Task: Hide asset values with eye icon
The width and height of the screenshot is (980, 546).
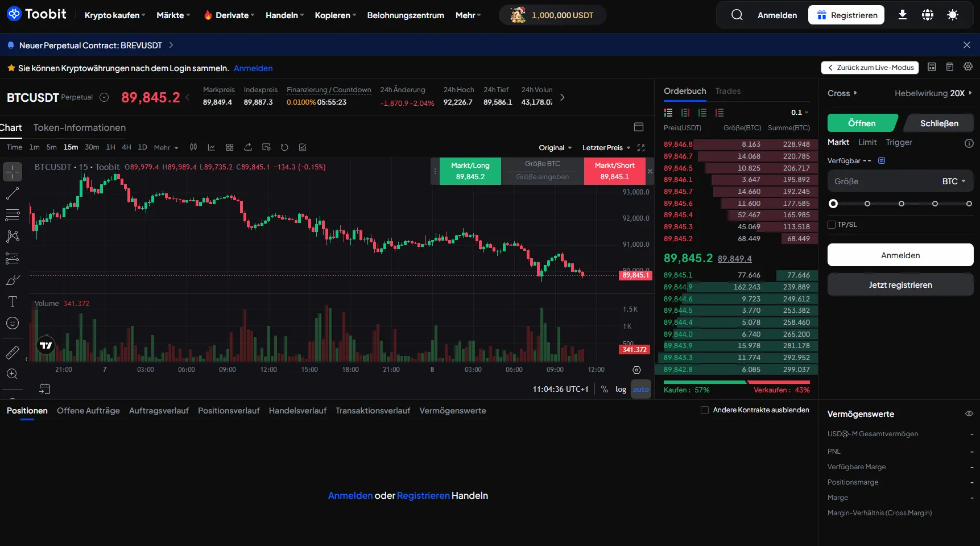Action: [969, 413]
